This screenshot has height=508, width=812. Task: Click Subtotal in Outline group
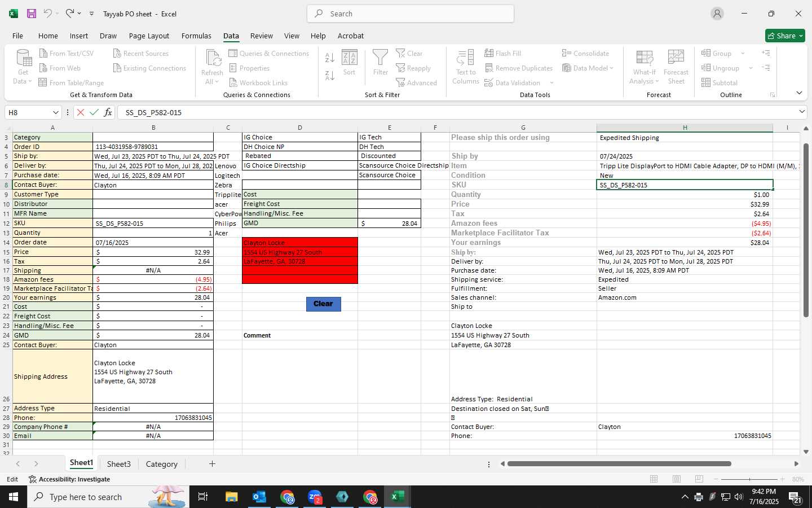pos(719,83)
